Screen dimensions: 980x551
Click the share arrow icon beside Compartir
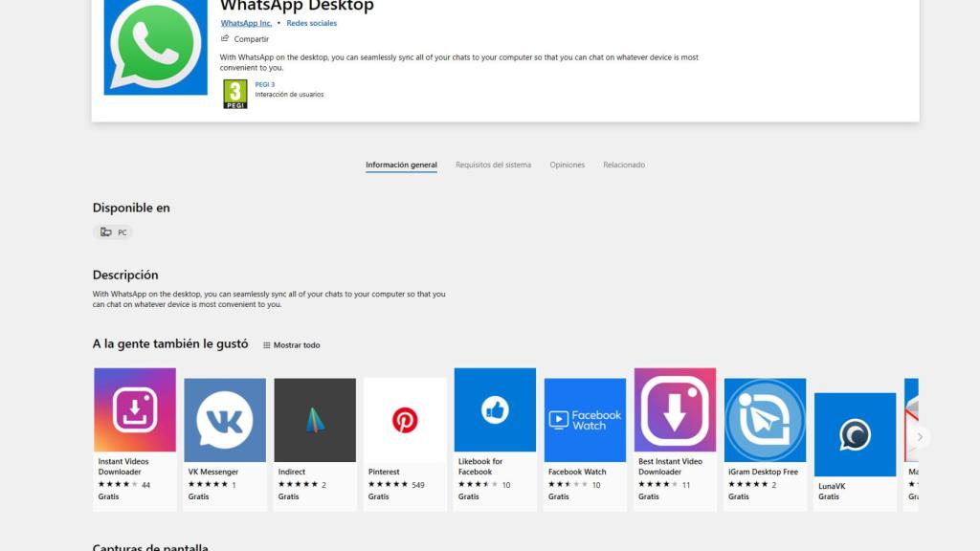click(x=225, y=38)
